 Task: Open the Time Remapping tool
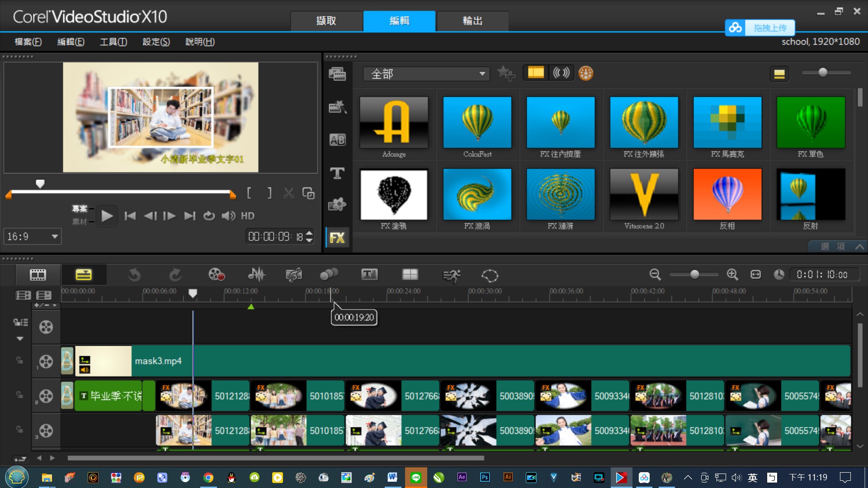point(451,275)
